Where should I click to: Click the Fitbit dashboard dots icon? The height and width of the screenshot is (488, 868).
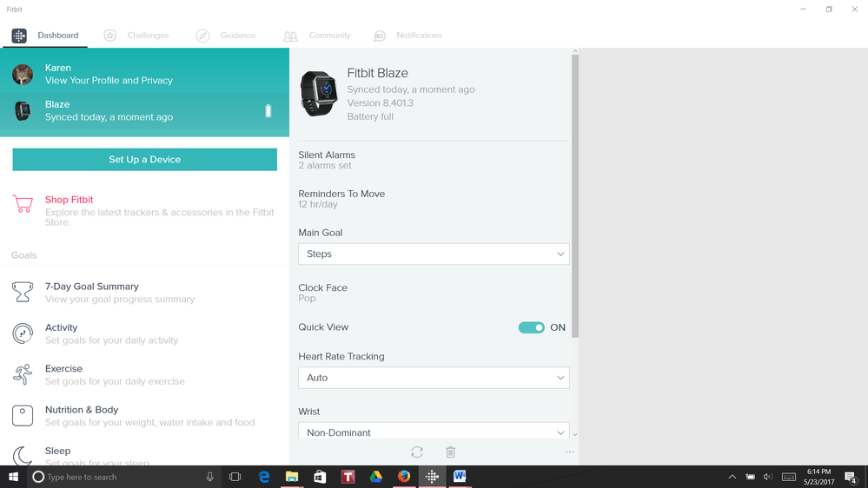tap(19, 36)
